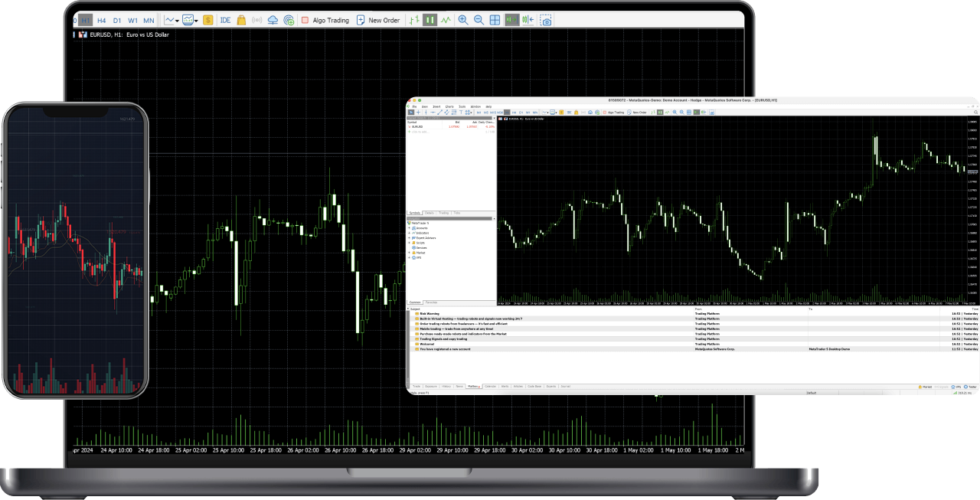Zoom in the chart on laptop toolbar
The image size is (980, 500).
click(463, 20)
